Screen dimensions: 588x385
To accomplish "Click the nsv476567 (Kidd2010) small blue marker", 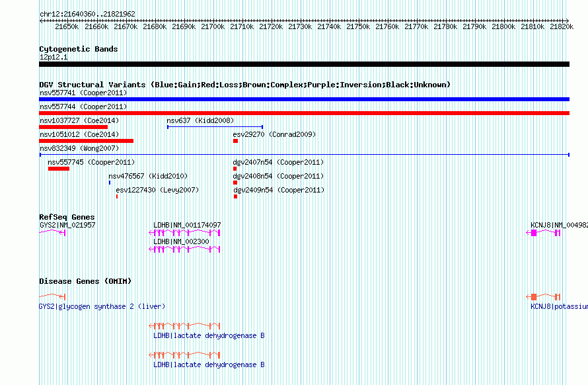I will [110, 183].
